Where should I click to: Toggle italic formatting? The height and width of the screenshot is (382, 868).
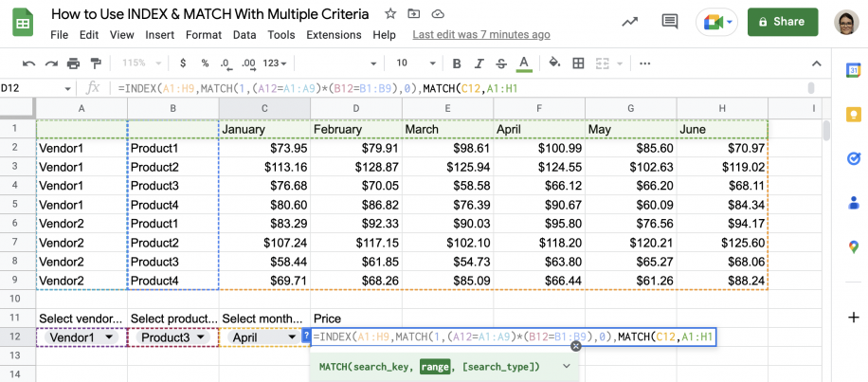click(x=479, y=64)
